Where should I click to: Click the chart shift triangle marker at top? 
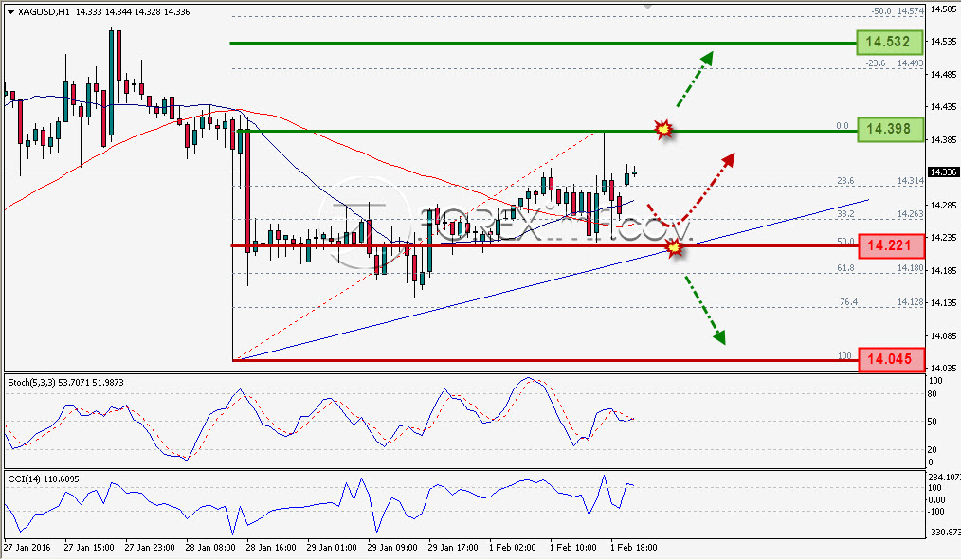[x=648, y=6]
